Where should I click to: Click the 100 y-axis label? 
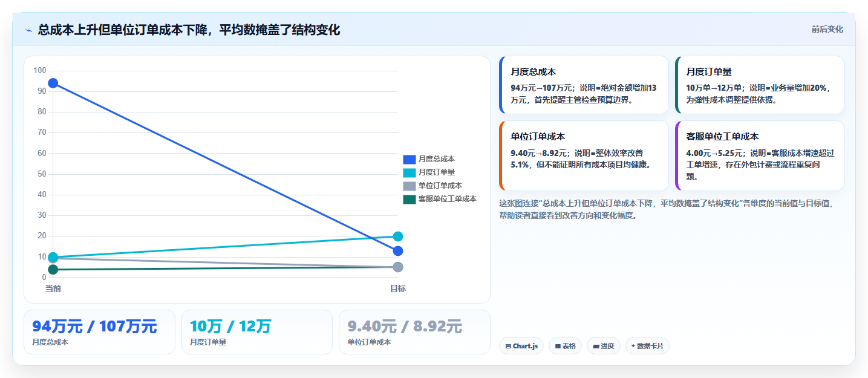(40, 71)
